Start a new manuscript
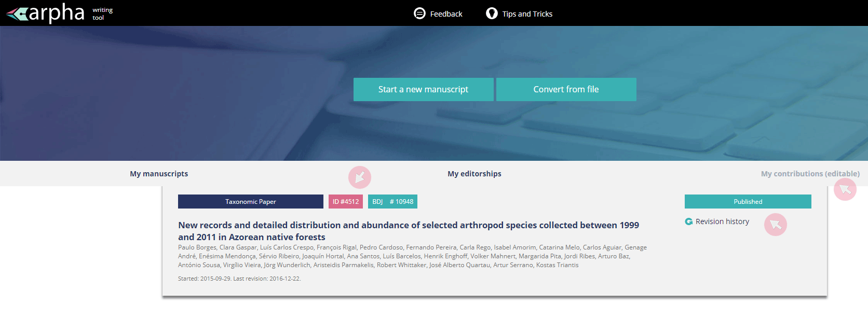The height and width of the screenshot is (319, 868). (424, 89)
